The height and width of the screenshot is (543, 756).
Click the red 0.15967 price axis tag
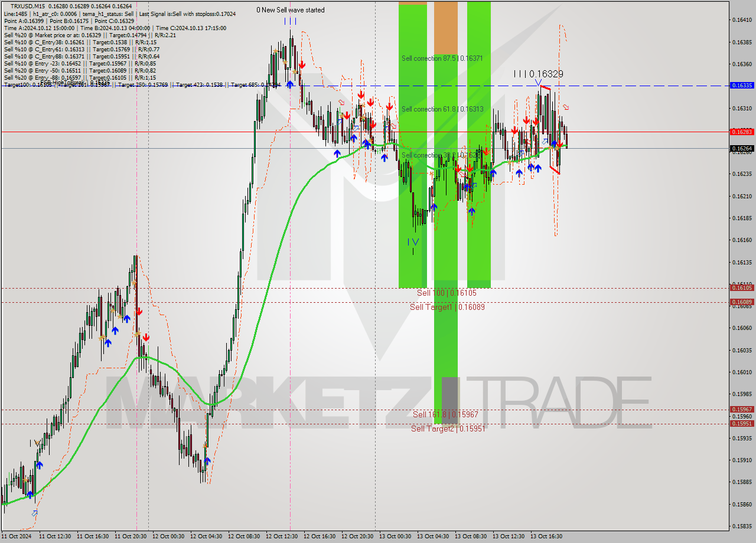[742, 409]
